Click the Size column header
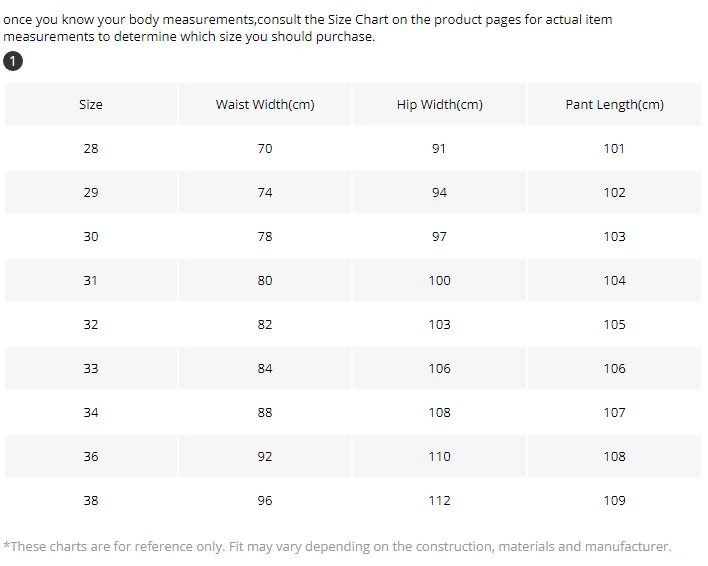 [x=91, y=104]
